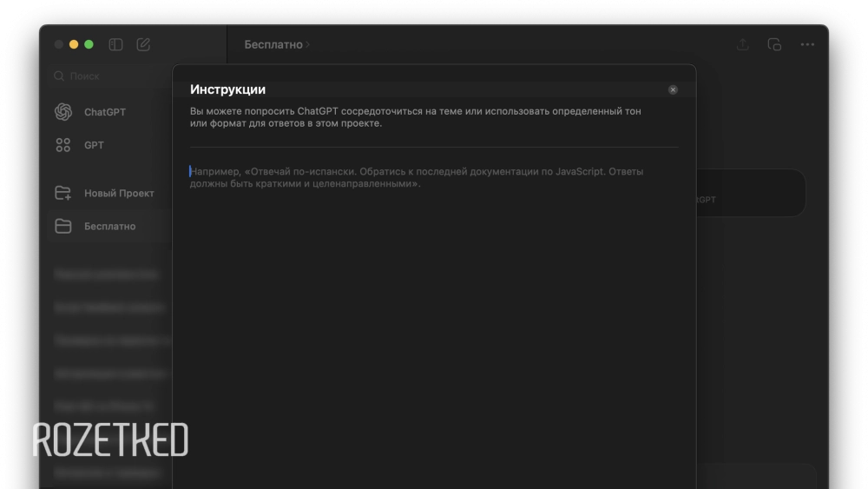This screenshot has width=868, height=489.
Task: Toggle the sidebar panel icon
Action: [115, 44]
